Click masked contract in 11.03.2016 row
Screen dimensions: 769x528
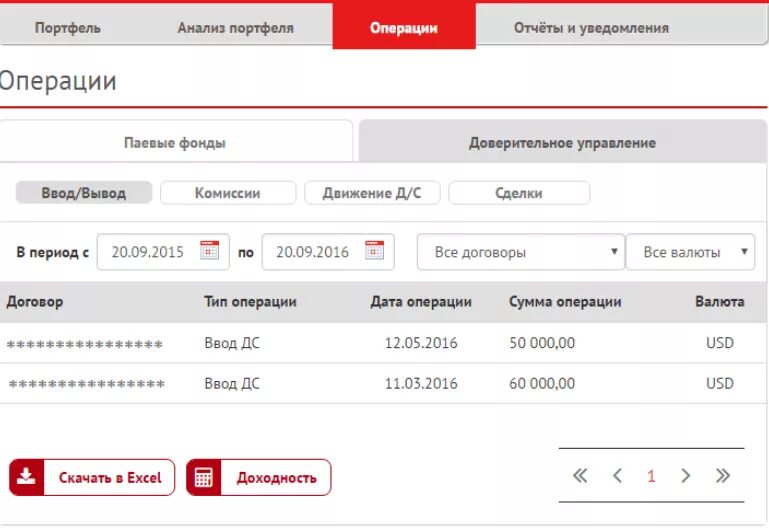point(86,384)
